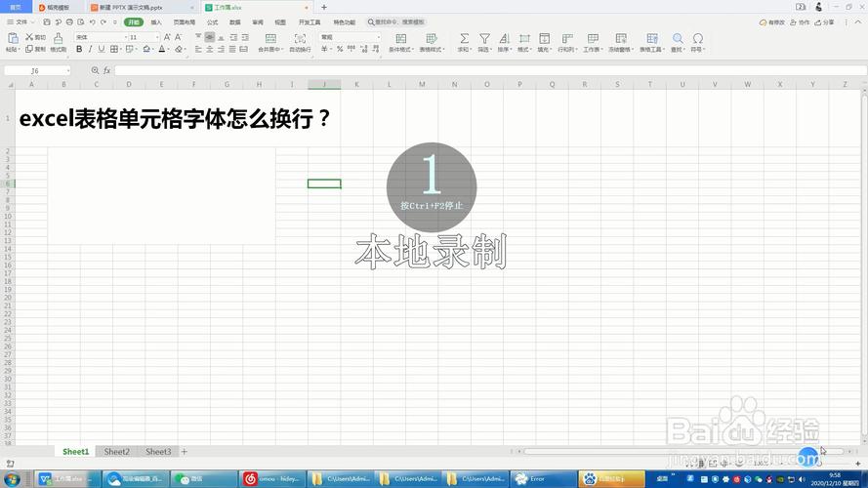Viewport: 868px width, 488px height.
Task: Toggle Italic formatting
Action: tap(90, 49)
